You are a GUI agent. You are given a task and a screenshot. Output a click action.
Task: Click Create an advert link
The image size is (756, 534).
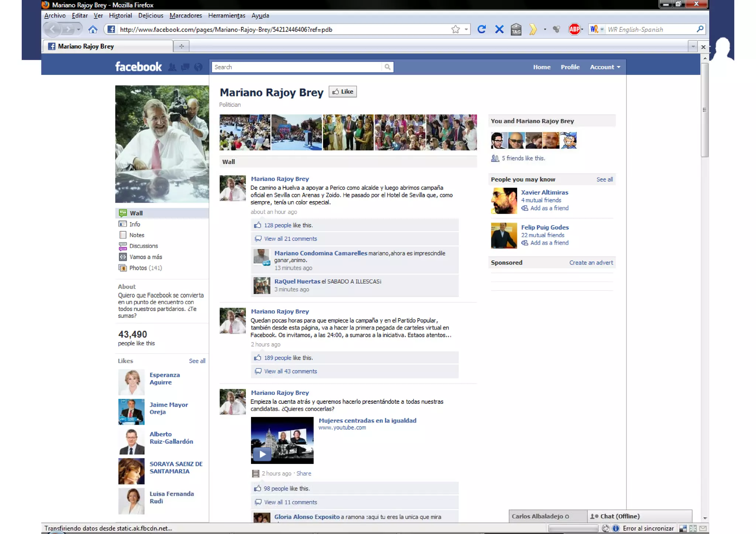point(591,263)
